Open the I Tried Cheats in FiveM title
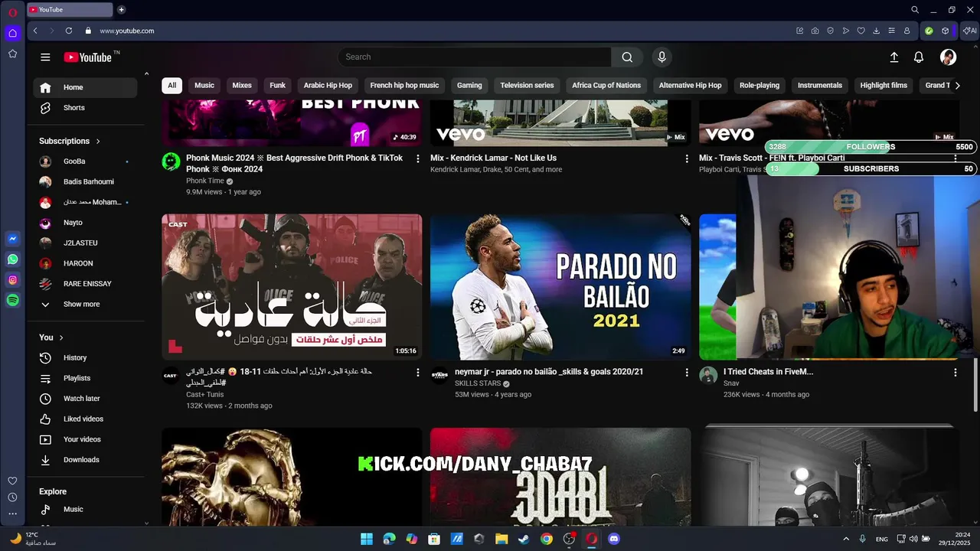 pyautogui.click(x=768, y=372)
